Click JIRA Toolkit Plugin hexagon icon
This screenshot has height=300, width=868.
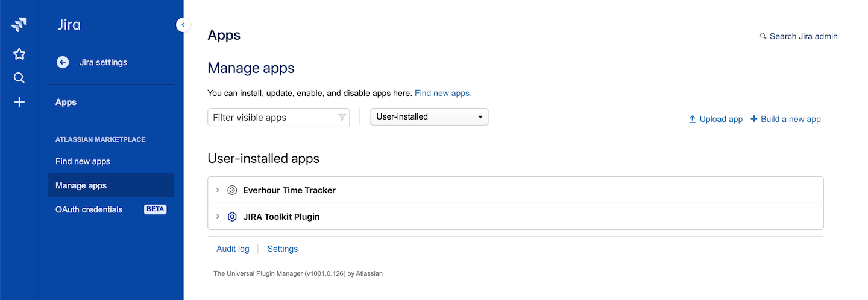232,217
